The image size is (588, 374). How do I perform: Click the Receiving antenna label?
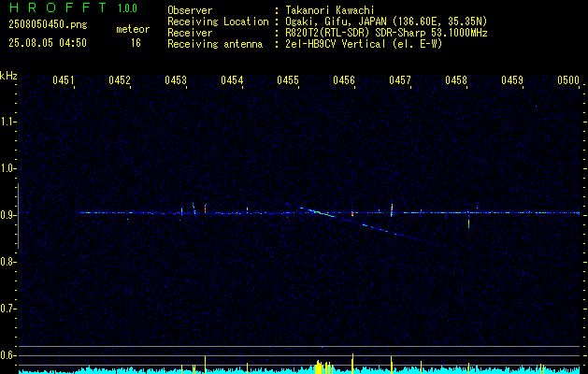[x=215, y=44]
